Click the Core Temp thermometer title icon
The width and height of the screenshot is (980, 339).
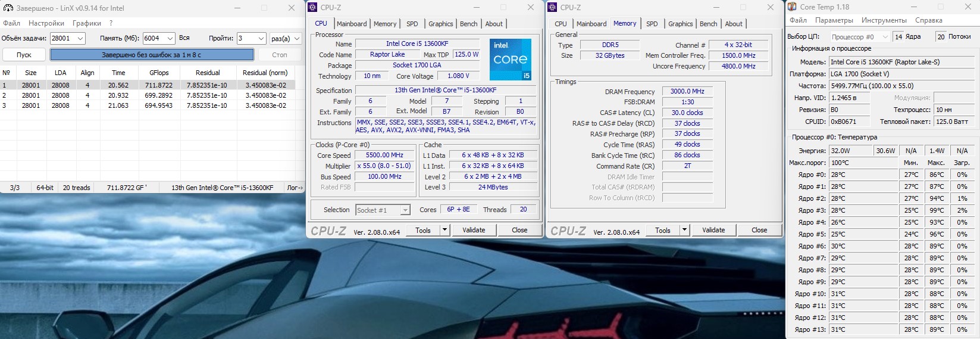pos(793,7)
